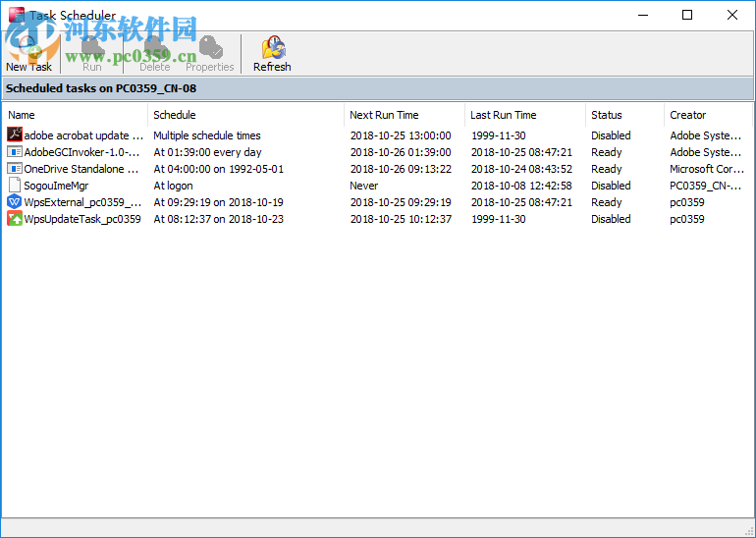Viewport: 756px width, 538px height.
Task: Select the WpsUpdateTask_pc0359 task icon
Action: (x=15, y=219)
